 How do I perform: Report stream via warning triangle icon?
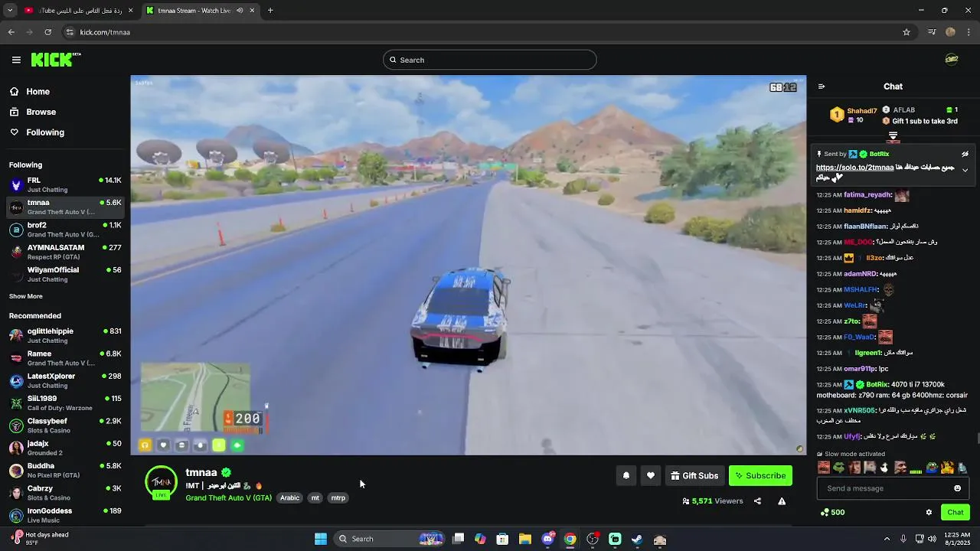click(x=782, y=501)
